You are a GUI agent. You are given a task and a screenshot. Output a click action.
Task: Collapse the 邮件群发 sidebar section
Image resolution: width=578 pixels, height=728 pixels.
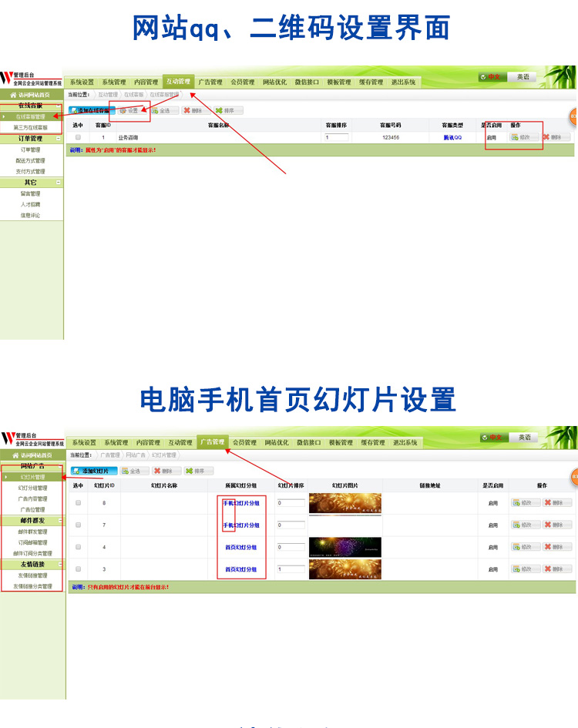[60, 521]
